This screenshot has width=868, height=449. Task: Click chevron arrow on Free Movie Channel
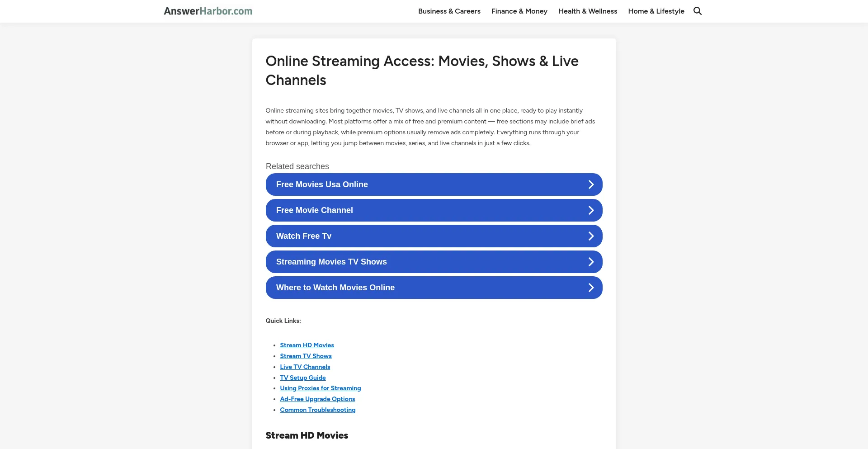click(591, 210)
